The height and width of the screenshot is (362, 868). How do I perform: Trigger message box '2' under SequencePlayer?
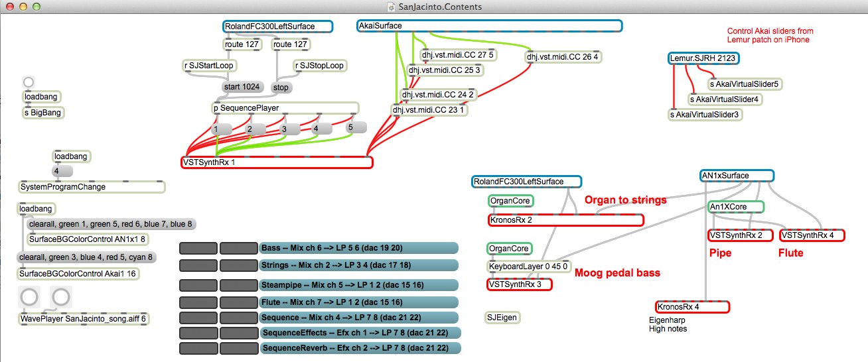pos(256,129)
